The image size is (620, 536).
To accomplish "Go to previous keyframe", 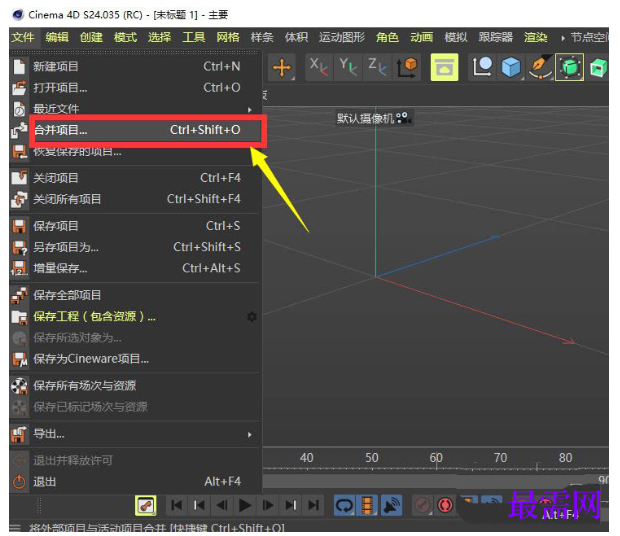I will 199,506.
